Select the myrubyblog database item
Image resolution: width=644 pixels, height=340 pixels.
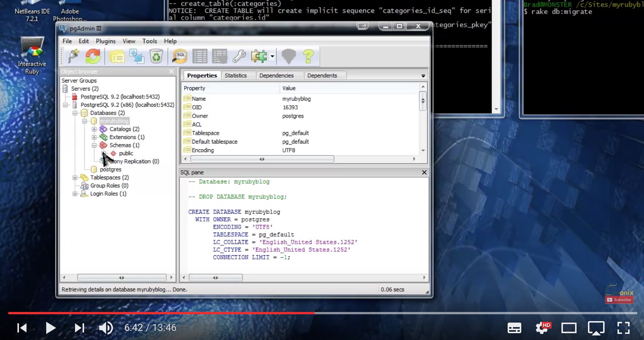coord(114,121)
